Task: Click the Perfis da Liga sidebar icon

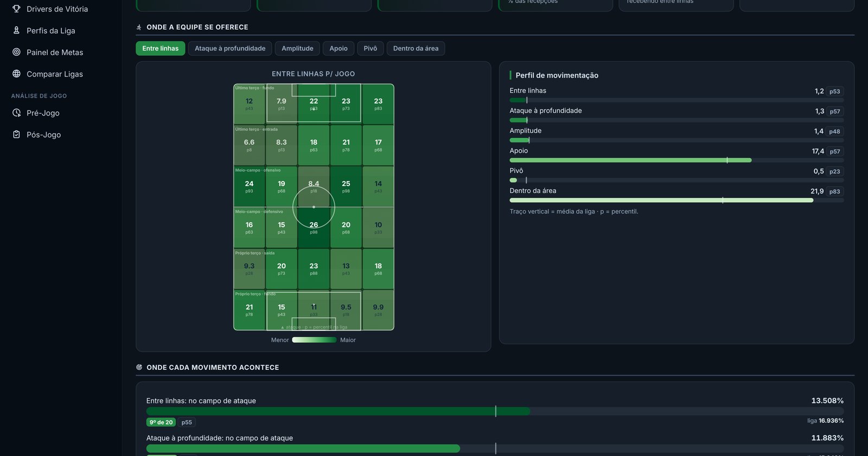Action: [16, 30]
